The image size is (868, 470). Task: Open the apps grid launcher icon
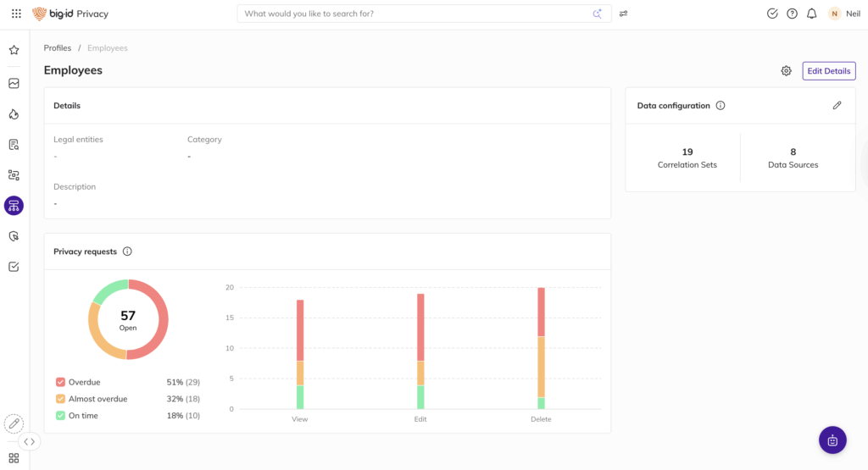point(16,14)
